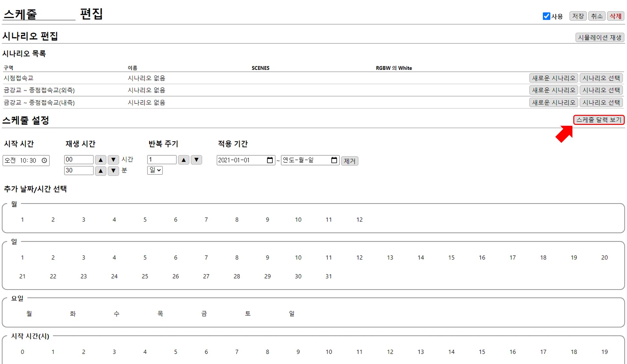Focus the 시작 시간 time input
This screenshot has height=364, width=627.
(x=26, y=160)
